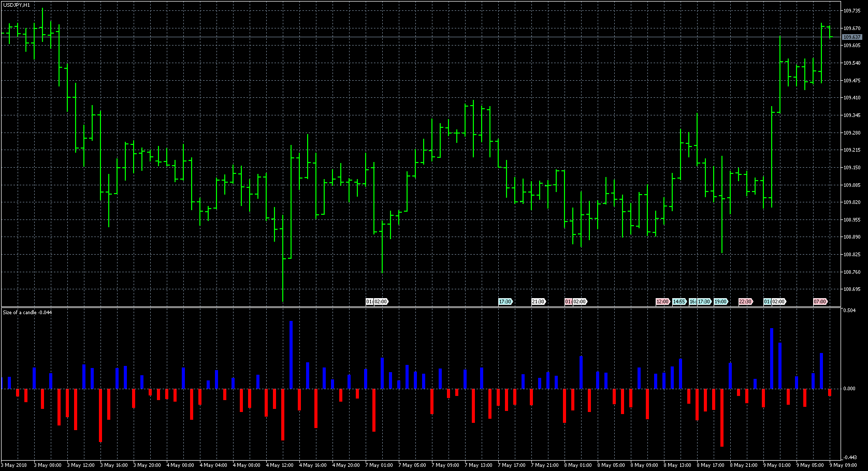The height and width of the screenshot is (471, 868).
Task: Open the cyan 14:55 event marker
Action: [679, 302]
